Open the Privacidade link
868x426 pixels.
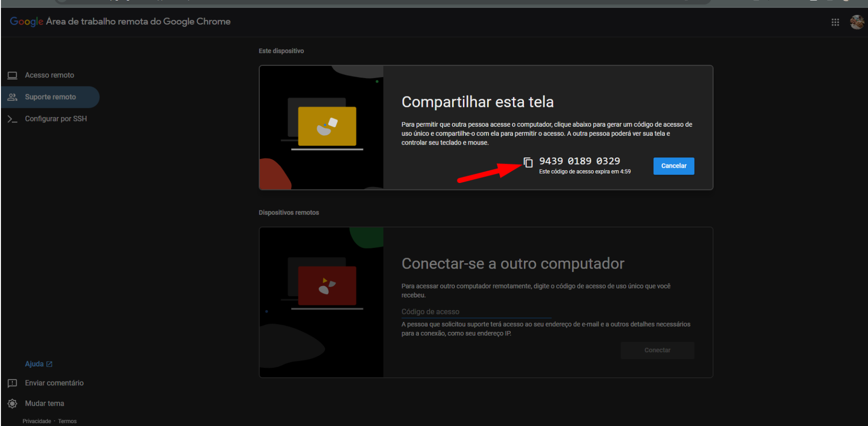(x=37, y=421)
